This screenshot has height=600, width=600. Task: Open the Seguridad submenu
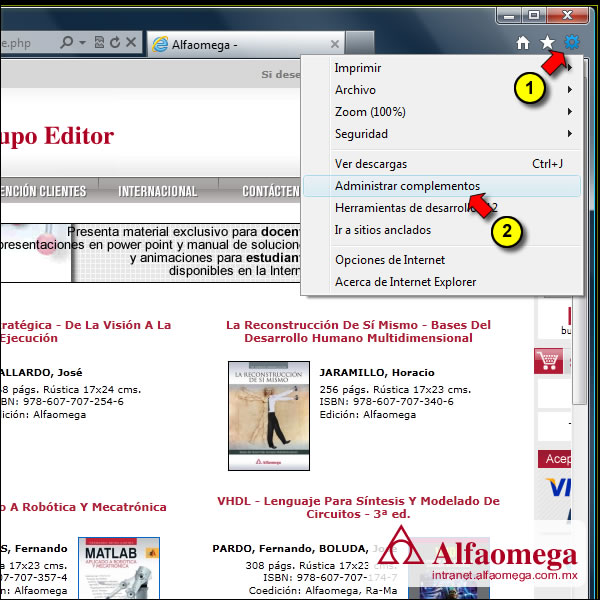tap(442, 134)
